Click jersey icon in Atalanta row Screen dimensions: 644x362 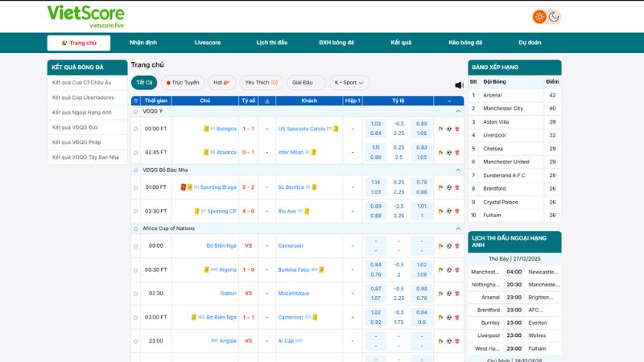pos(457,153)
